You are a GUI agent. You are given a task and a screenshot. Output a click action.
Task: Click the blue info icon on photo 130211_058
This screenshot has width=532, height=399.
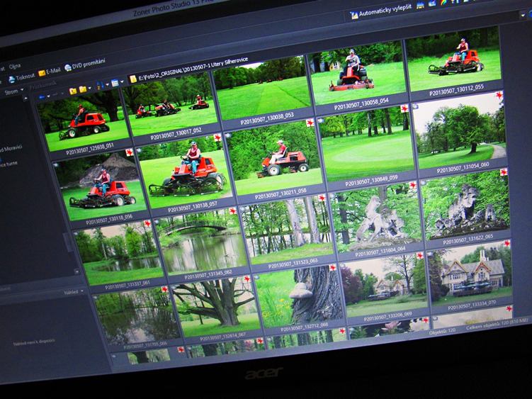228,135
